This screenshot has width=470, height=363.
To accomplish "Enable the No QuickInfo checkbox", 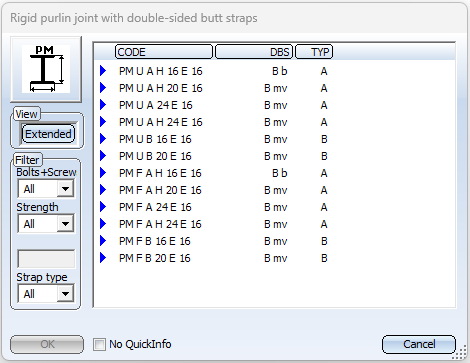I will point(99,344).
